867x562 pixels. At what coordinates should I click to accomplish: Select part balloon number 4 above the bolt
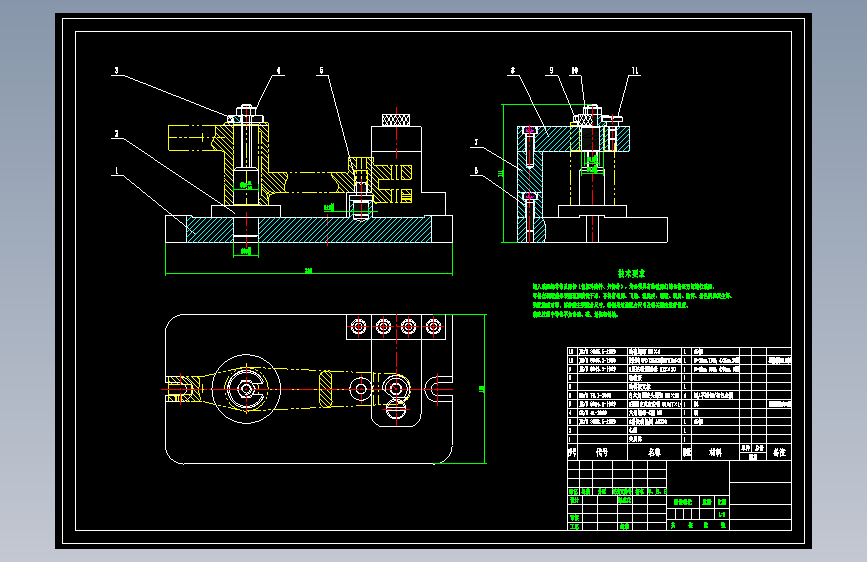point(278,71)
